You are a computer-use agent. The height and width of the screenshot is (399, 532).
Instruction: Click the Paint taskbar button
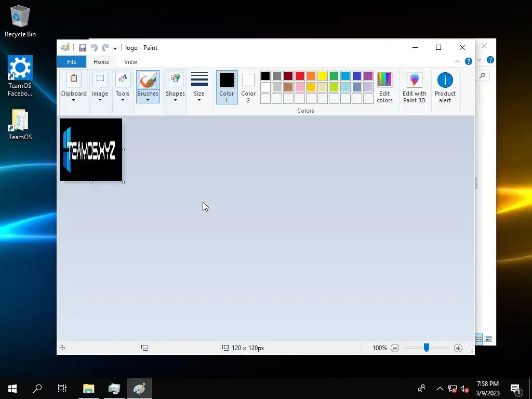coord(139,389)
